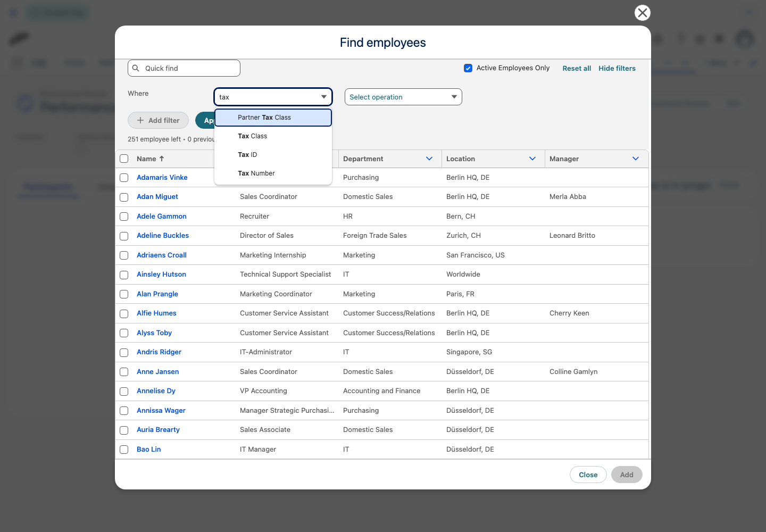
Task: Click manager cell Leonard Britto
Action: click(572, 236)
